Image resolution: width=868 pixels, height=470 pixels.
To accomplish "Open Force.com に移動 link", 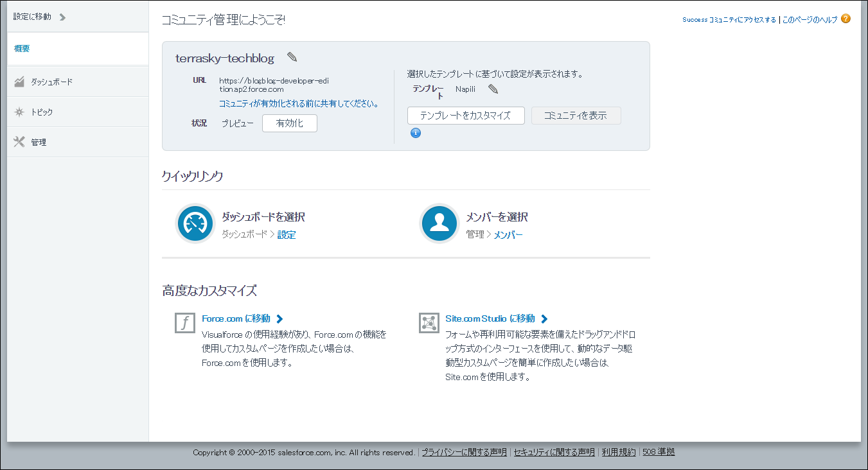I will [236, 318].
